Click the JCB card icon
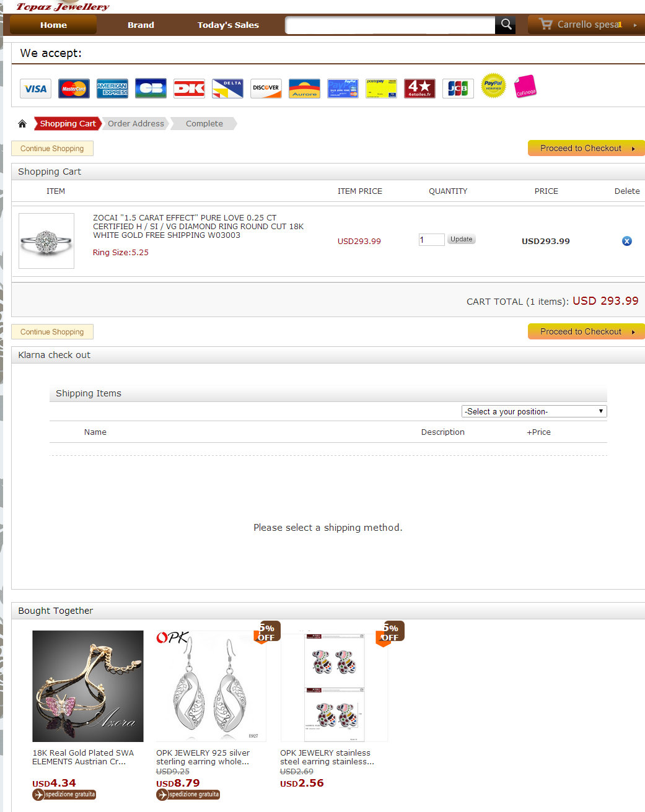The height and width of the screenshot is (812, 645). point(458,89)
